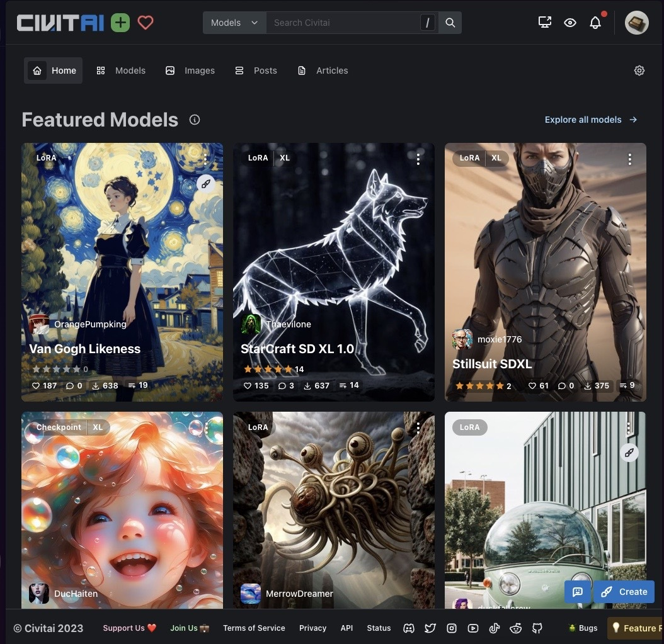Screen dimensions: 664x644
Task: Click the Create button
Action: pos(624,592)
